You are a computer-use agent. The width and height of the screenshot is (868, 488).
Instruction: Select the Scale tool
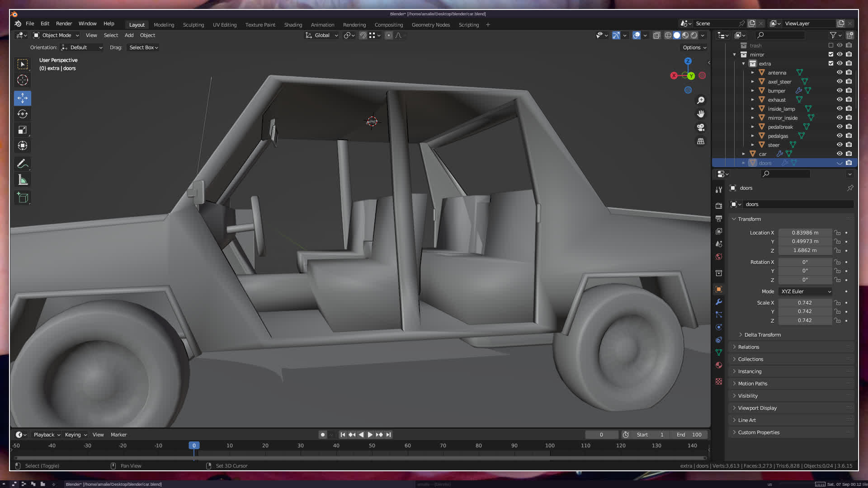pos(23,130)
